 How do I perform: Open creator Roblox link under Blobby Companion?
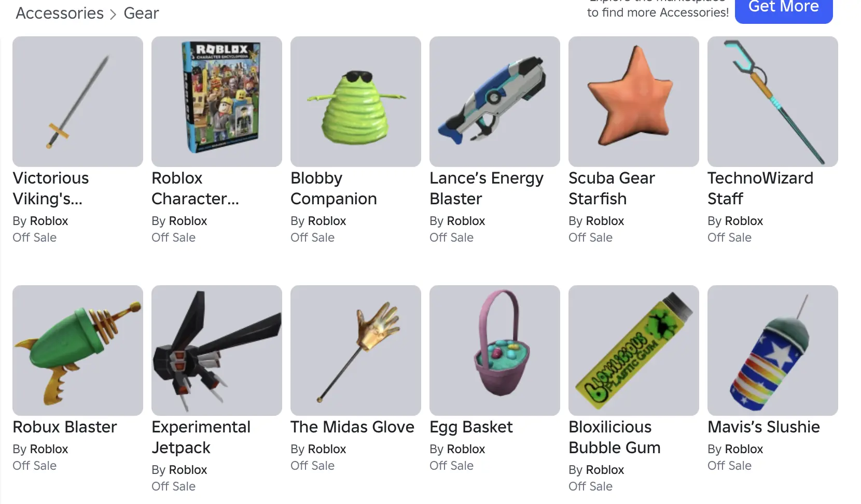coord(327,221)
